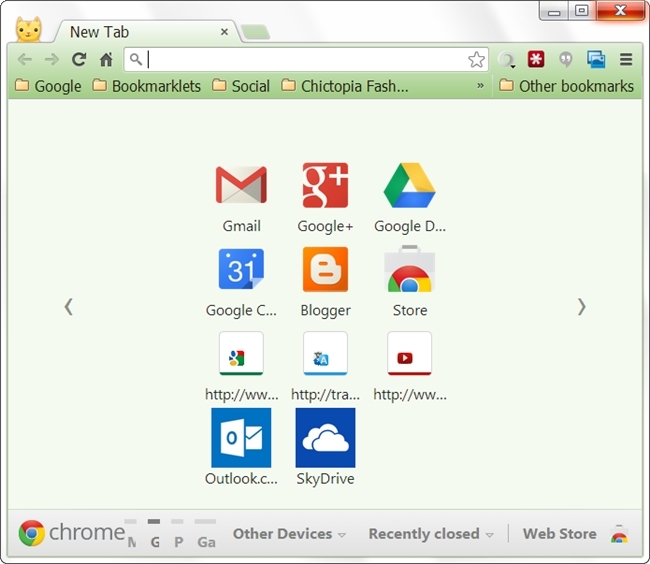The height and width of the screenshot is (564, 650).
Task: Open the Google Calendar app
Action: click(241, 269)
